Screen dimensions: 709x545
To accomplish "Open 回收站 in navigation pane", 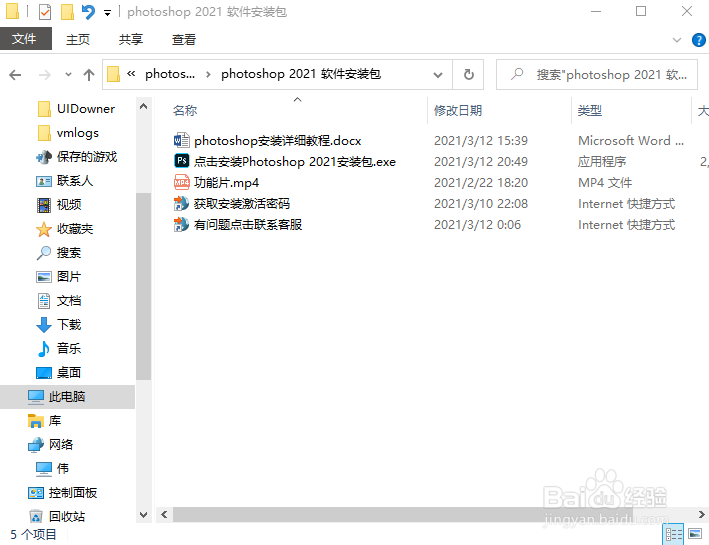I will 66,516.
